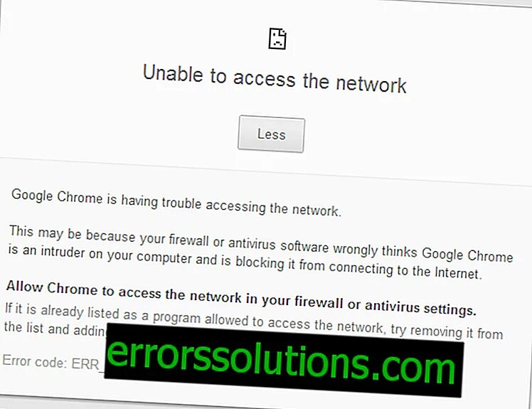Click the sad page error icon
532x409 pixels.
pyautogui.click(x=277, y=38)
